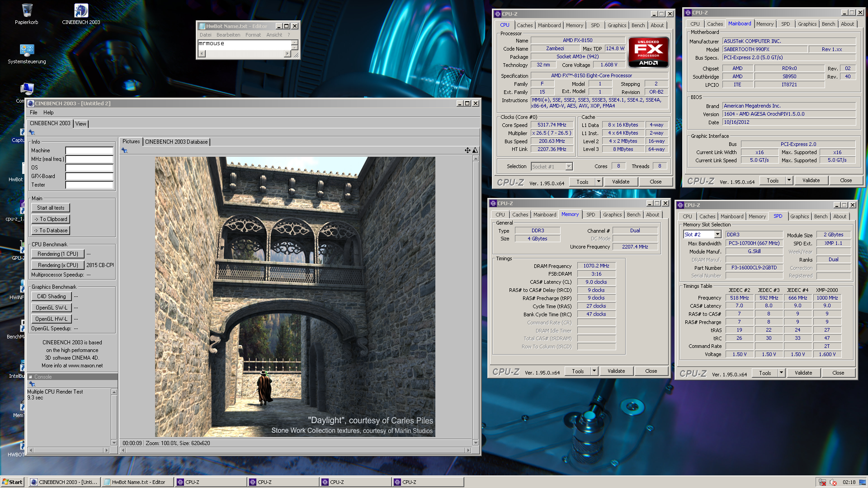This screenshot has width=868, height=488.
Task: Click the Core Speed value 5317.74 MHz
Action: pos(552,125)
